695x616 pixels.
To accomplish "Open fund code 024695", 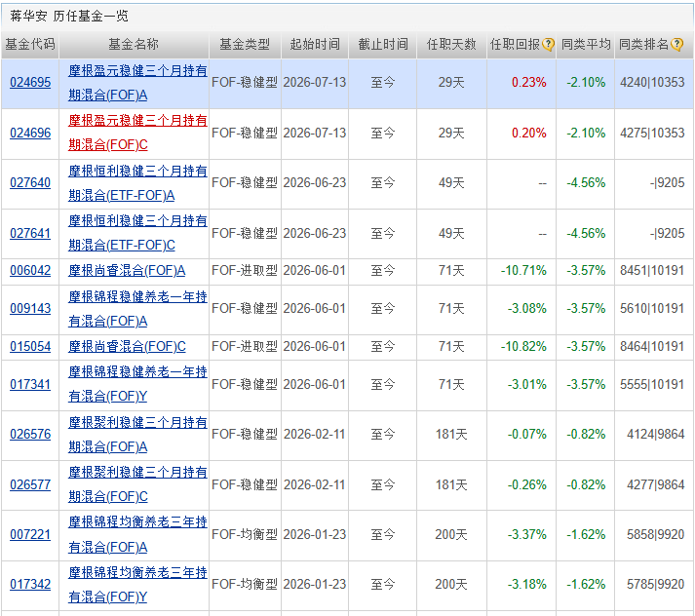I will coord(30,83).
